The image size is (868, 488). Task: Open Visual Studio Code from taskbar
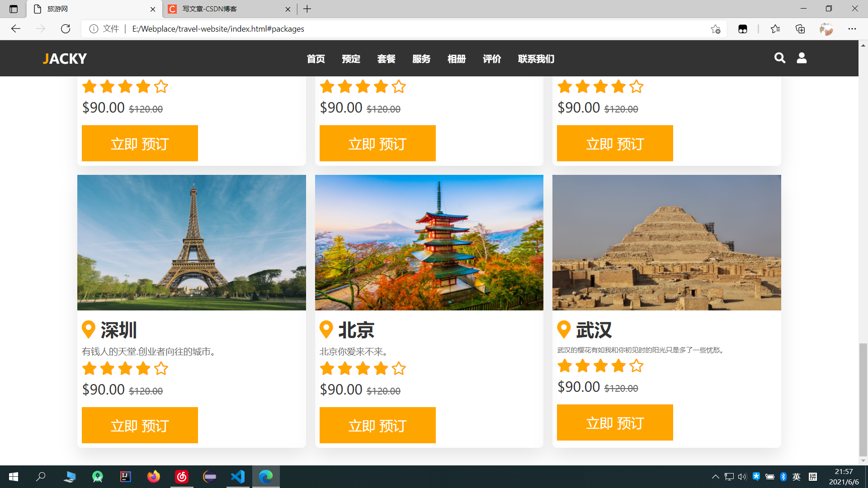238,476
